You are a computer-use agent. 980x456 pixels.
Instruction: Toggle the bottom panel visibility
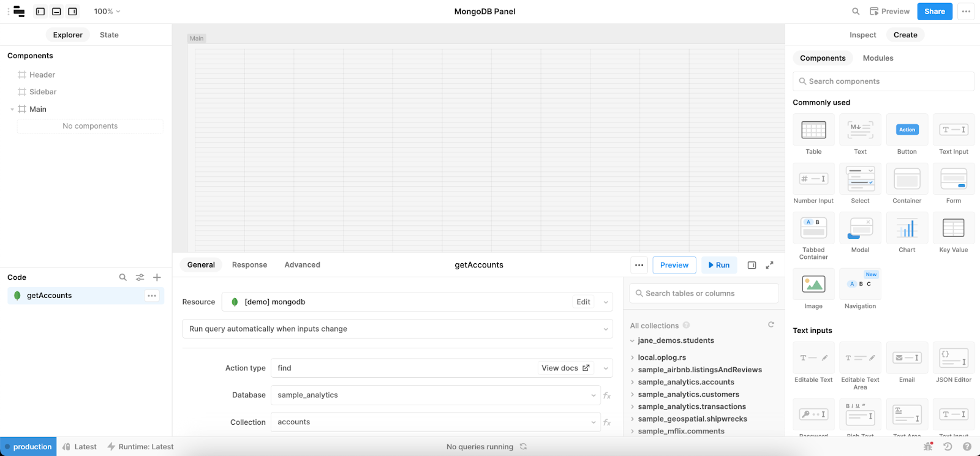tap(56, 11)
